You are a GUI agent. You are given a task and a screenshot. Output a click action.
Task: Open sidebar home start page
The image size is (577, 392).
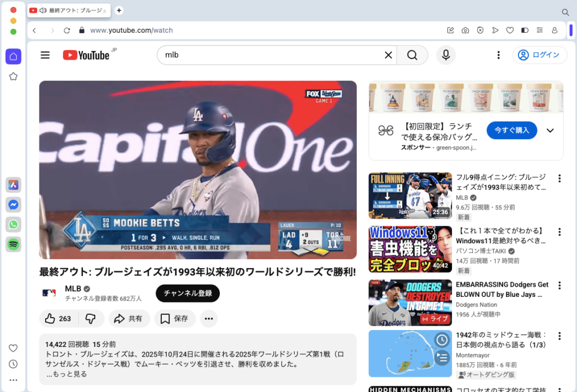[14, 56]
